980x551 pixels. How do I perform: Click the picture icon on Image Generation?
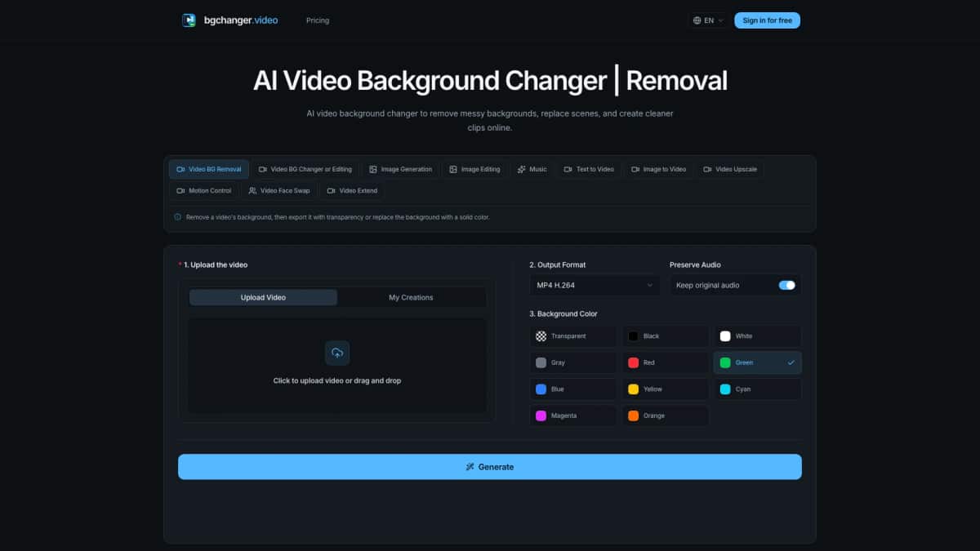click(373, 169)
